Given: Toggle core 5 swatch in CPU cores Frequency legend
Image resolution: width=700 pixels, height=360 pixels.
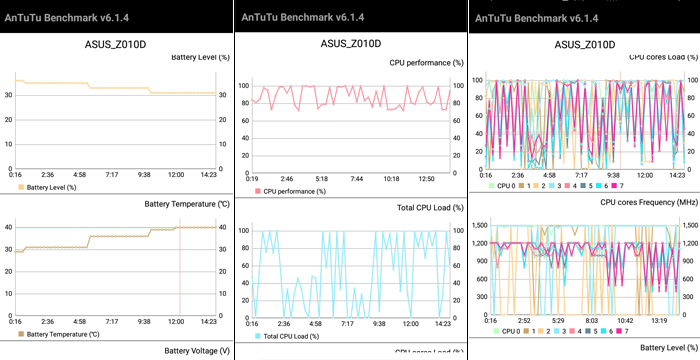Looking at the screenshot, I should 588,331.
